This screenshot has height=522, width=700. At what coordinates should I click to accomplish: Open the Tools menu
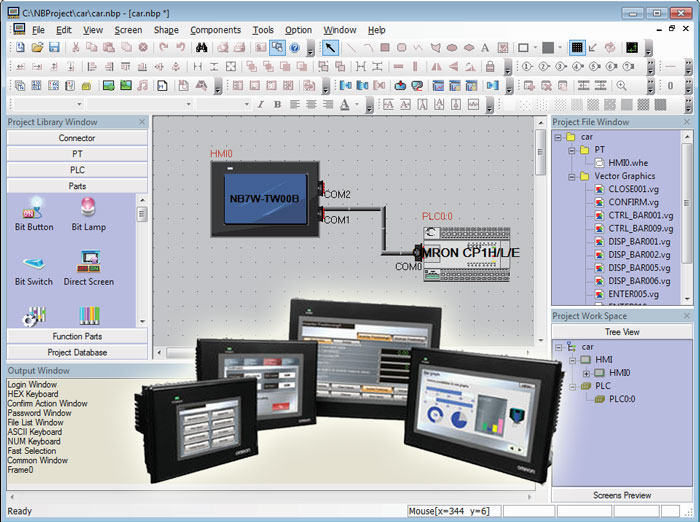(x=263, y=30)
